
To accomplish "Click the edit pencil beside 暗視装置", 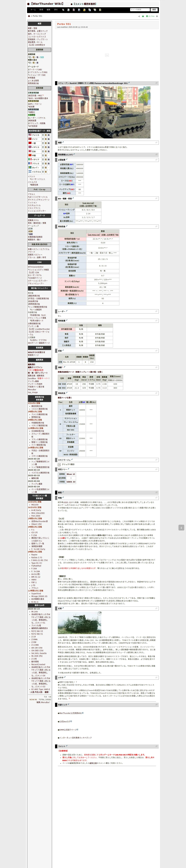I will tap(67, 320).
